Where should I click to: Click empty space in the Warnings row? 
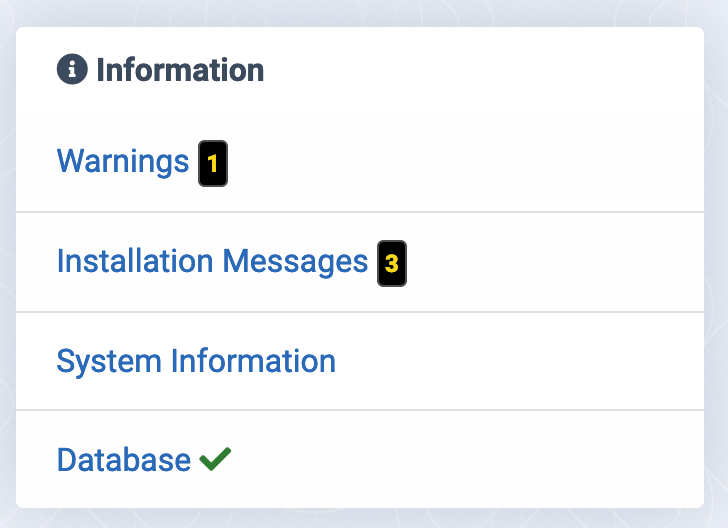[x=464, y=163]
